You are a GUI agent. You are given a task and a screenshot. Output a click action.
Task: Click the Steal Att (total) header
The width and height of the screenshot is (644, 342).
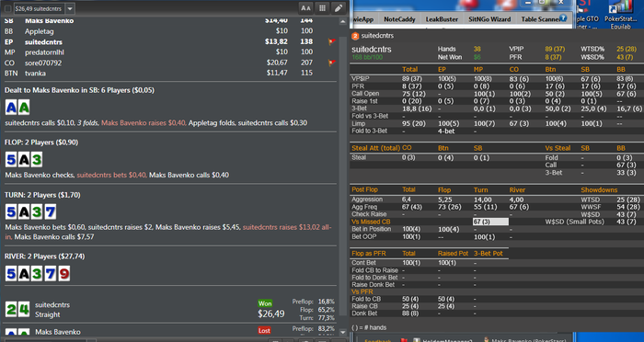point(375,148)
